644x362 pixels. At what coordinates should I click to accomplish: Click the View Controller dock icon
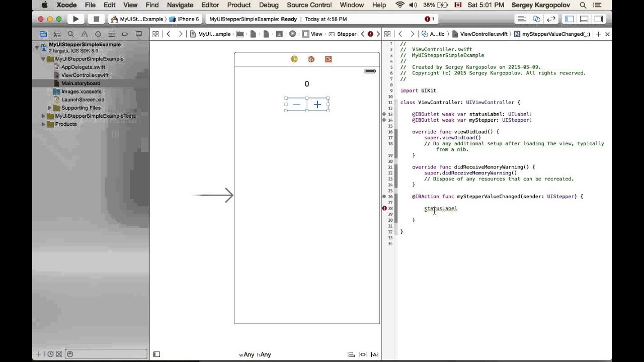pos(294,59)
